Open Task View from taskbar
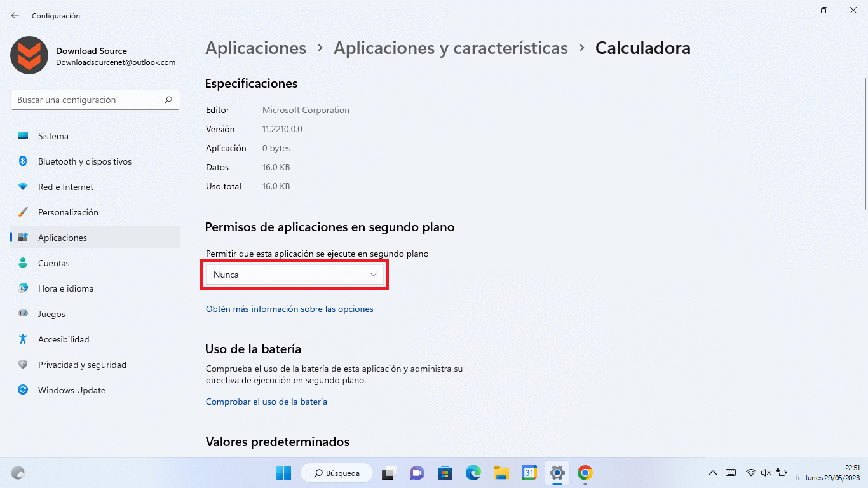 point(388,473)
